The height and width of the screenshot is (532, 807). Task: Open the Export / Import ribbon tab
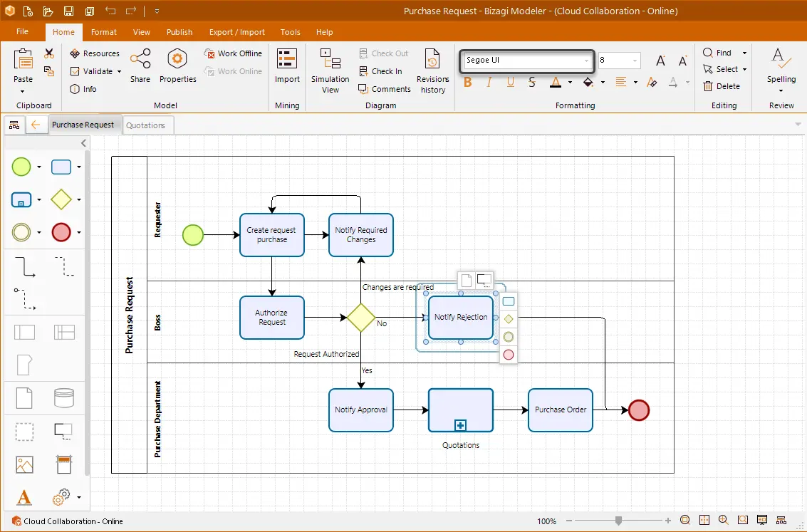point(236,32)
